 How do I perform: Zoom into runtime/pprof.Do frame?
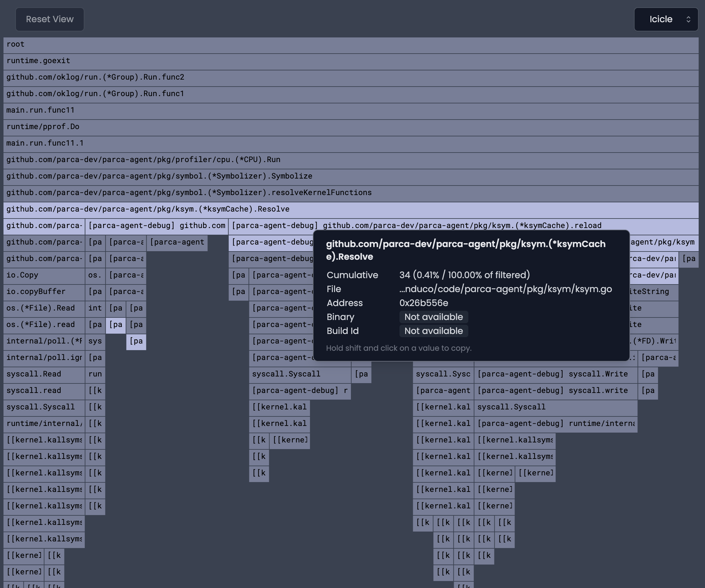point(351,127)
